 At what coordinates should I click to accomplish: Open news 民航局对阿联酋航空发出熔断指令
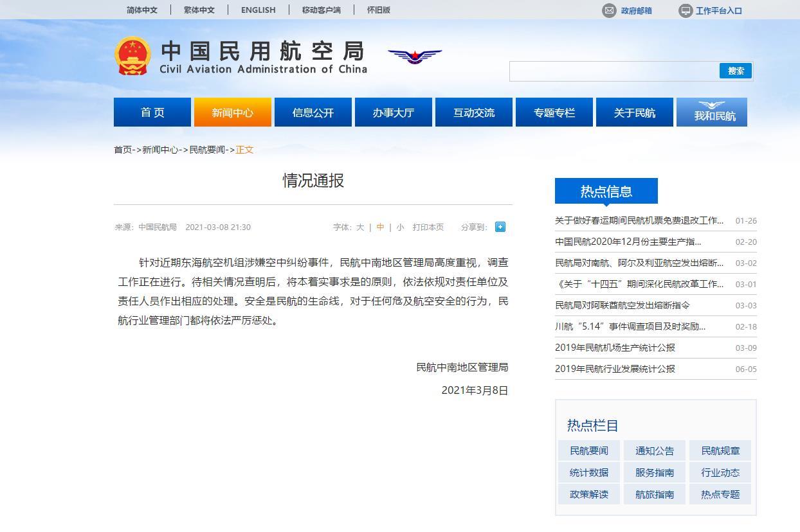(x=623, y=305)
